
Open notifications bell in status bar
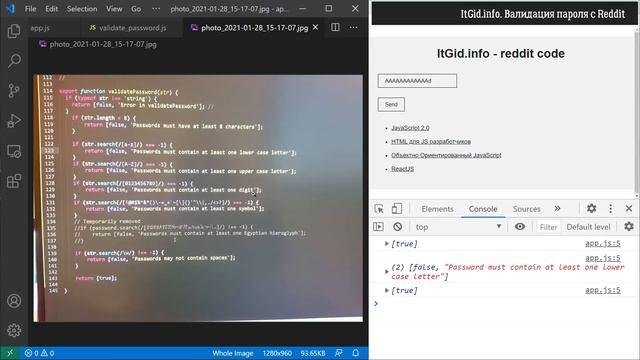pos(356,353)
